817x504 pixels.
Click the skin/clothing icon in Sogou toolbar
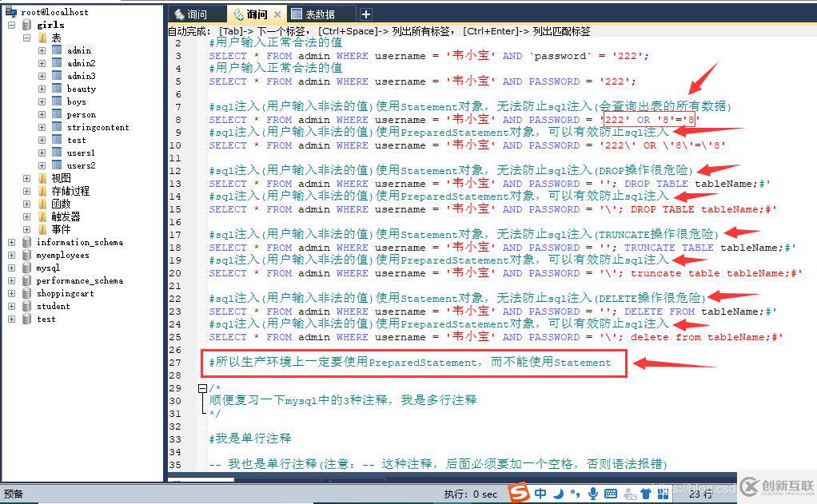pyautogui.click(x=645, y=493)
